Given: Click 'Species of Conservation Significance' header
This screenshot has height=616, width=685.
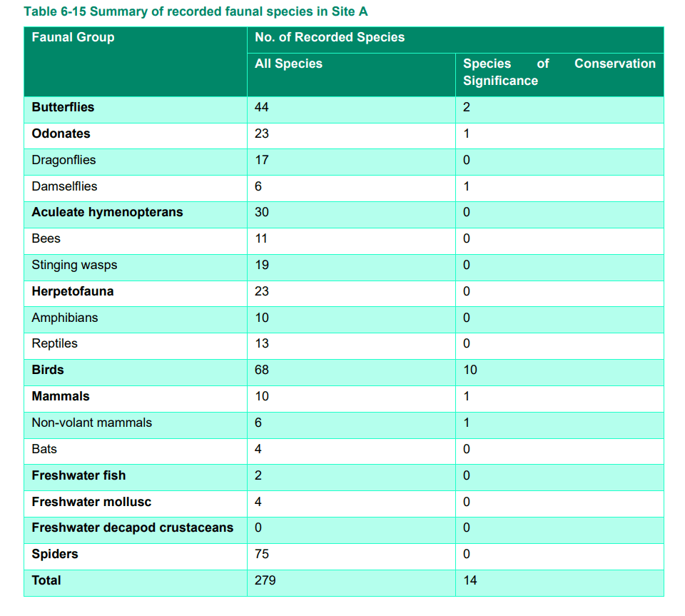Looking at the screenshot, I should point(559,72).
